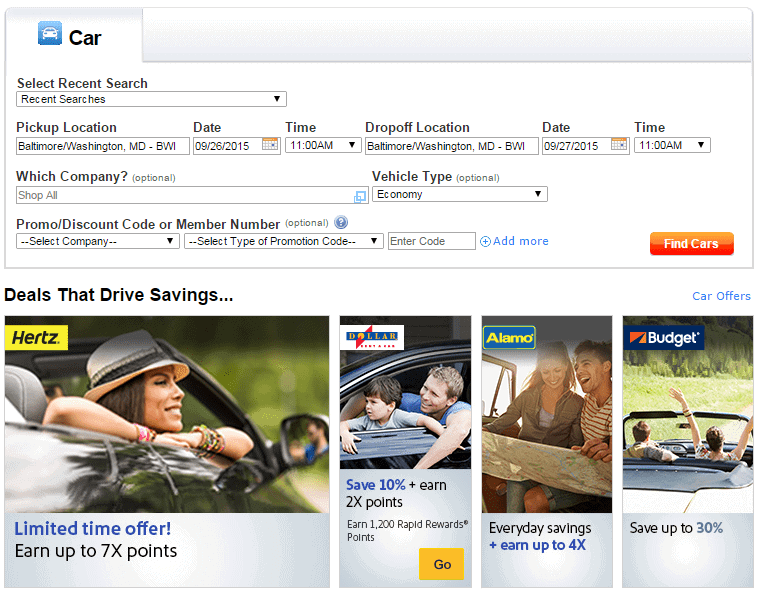
Task: Open Select Type of Promotion Code dropdown
Action: tap(284, 241)
